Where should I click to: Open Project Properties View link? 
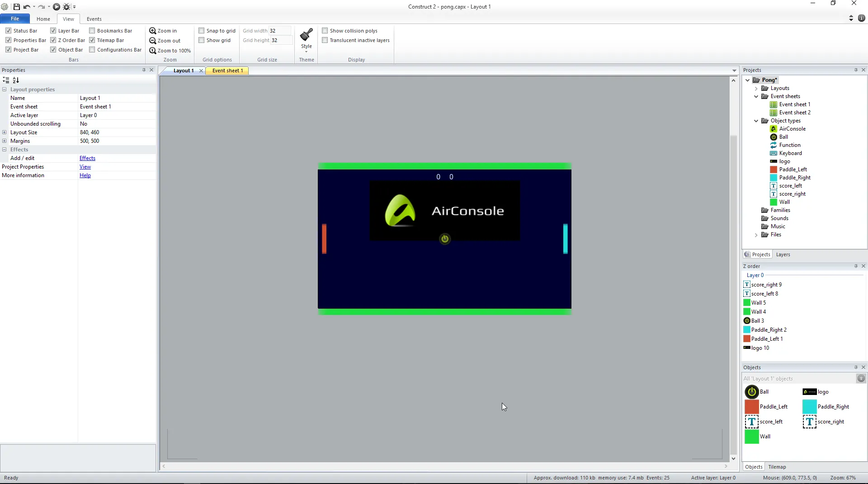point(85,167)
